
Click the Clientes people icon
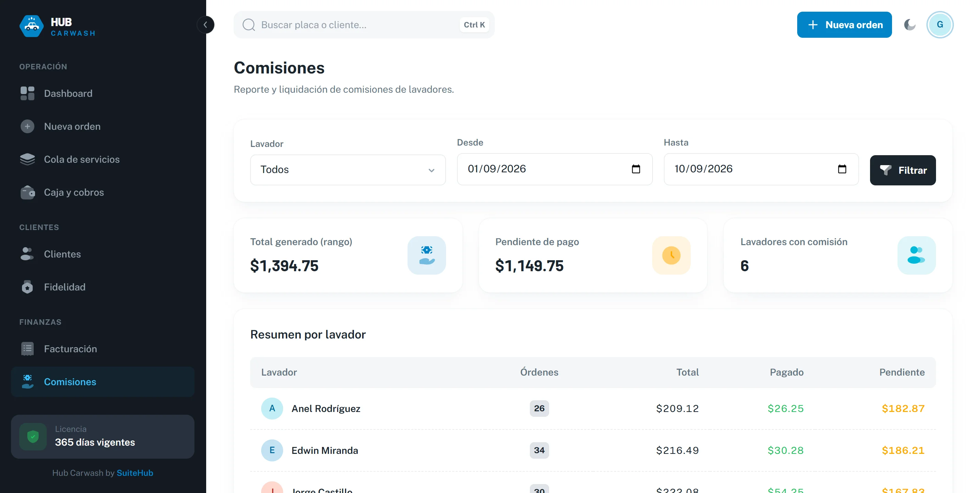click(x=27, y=254)
